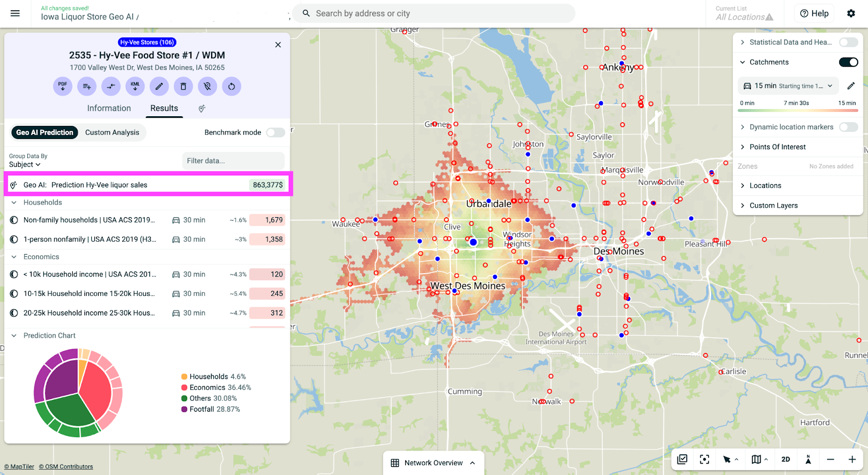Open Current List All Locations selector

tap(744, 14)
